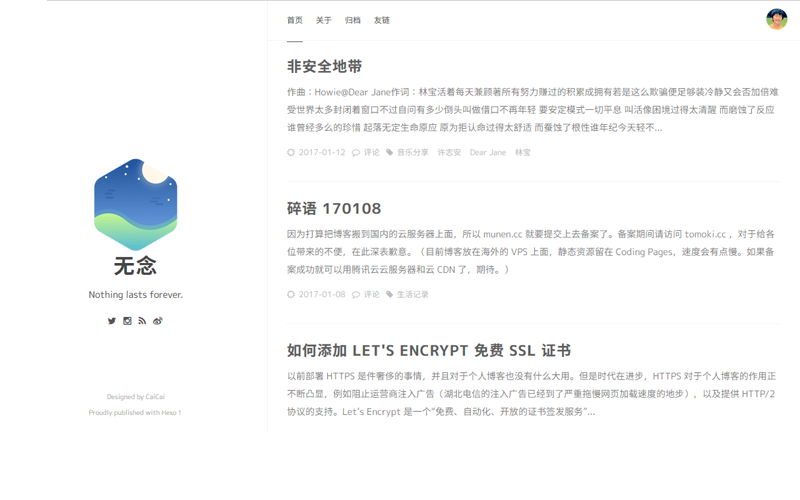
Task: Open the post 碎语 170108
Action: pos(333,209)
